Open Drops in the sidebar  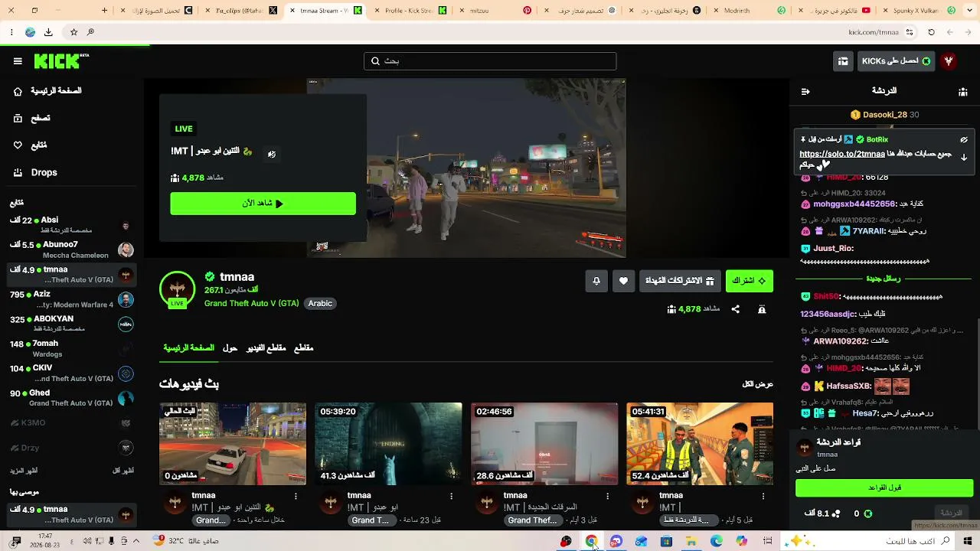click(35, 173)
